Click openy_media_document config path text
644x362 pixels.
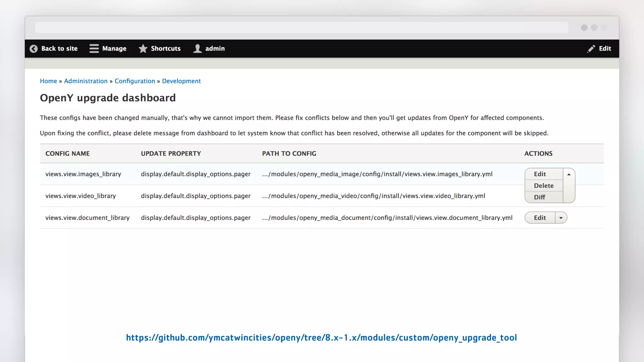[x=387, y=218]
